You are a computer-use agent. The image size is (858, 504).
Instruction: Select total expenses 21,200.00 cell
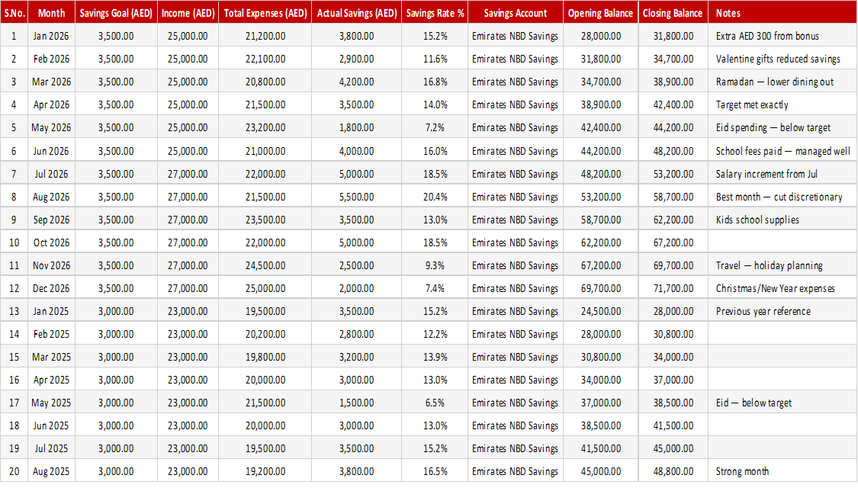point(265,36)
